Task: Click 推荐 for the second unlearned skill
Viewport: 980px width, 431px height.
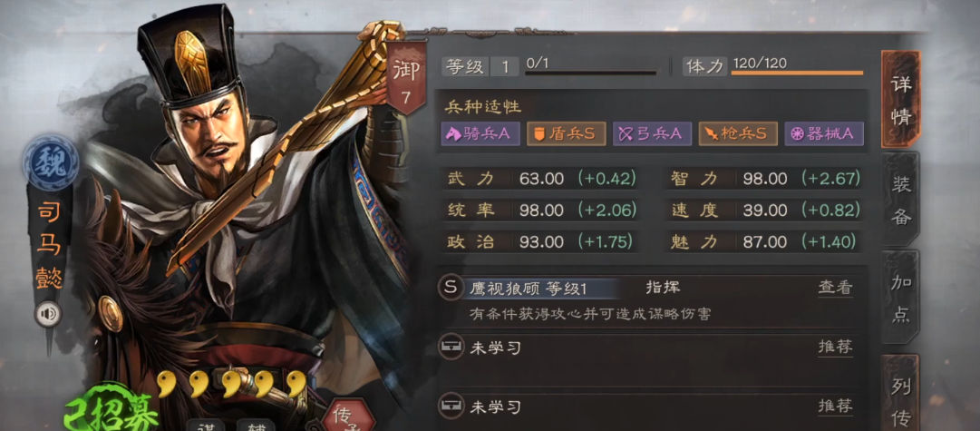Action: click(x=836, y=406)
